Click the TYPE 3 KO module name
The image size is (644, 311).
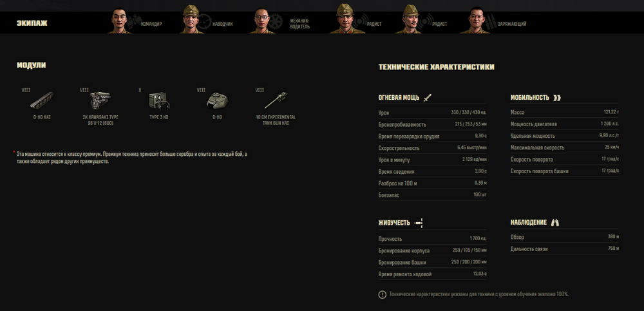[x=159, y=117]
